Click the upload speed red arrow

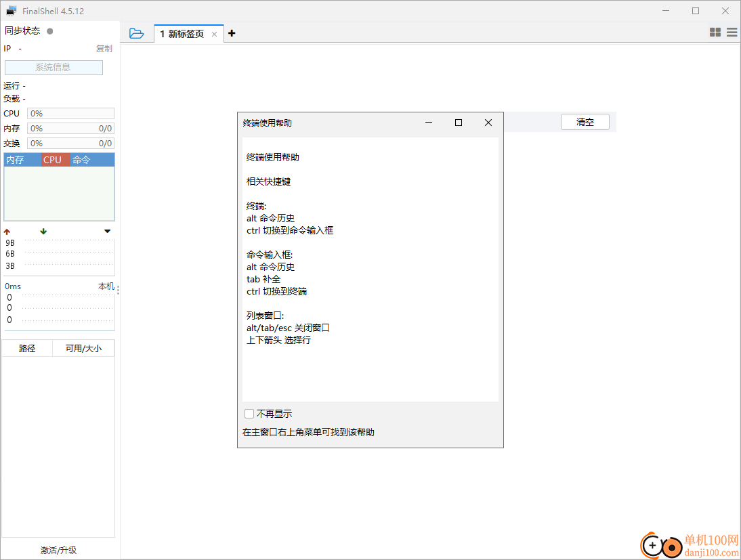[x=7, y=232]
